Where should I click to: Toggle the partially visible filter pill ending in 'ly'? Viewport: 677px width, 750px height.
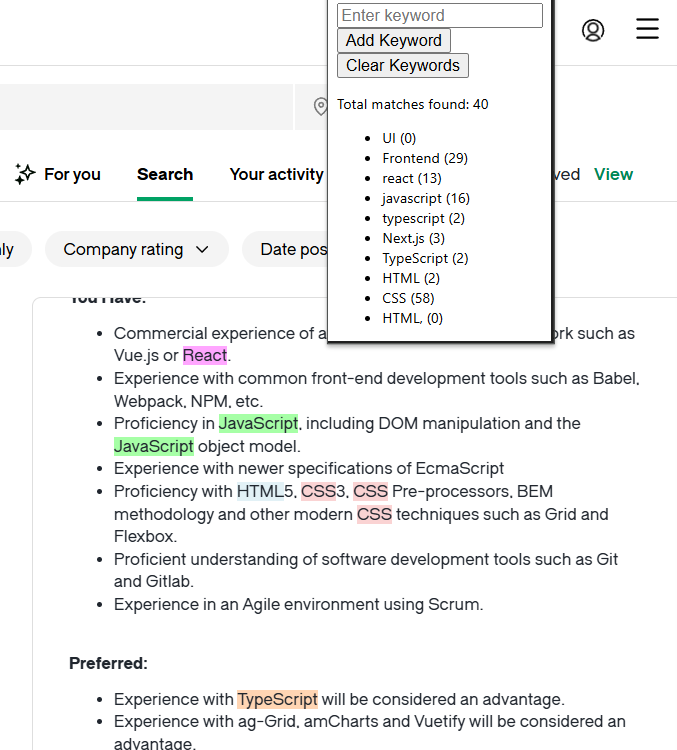click(12, 249)
